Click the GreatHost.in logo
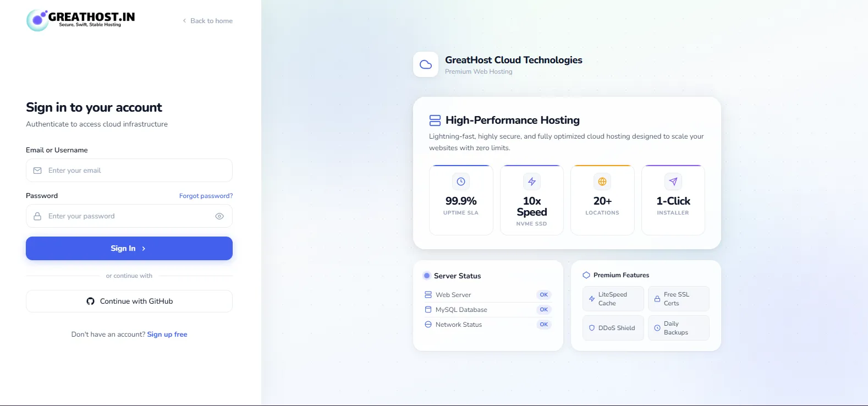This screenshot has width=868, height=406. pos(81,20)
